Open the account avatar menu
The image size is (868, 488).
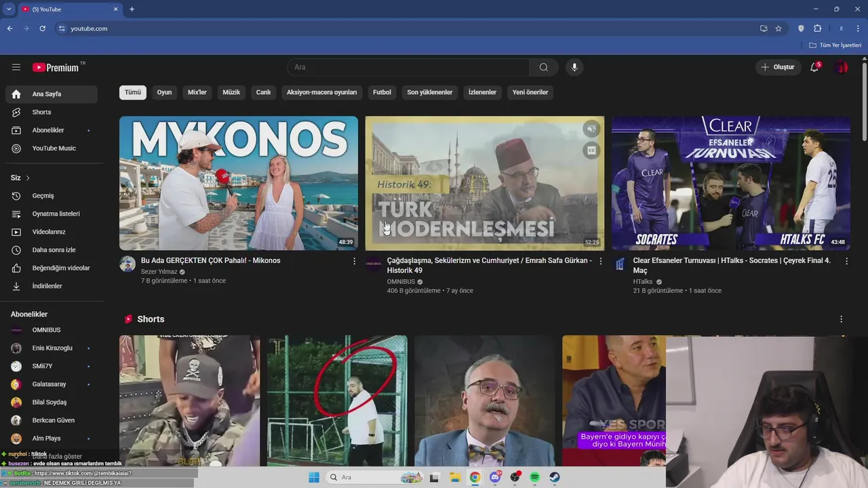[842, 67]
